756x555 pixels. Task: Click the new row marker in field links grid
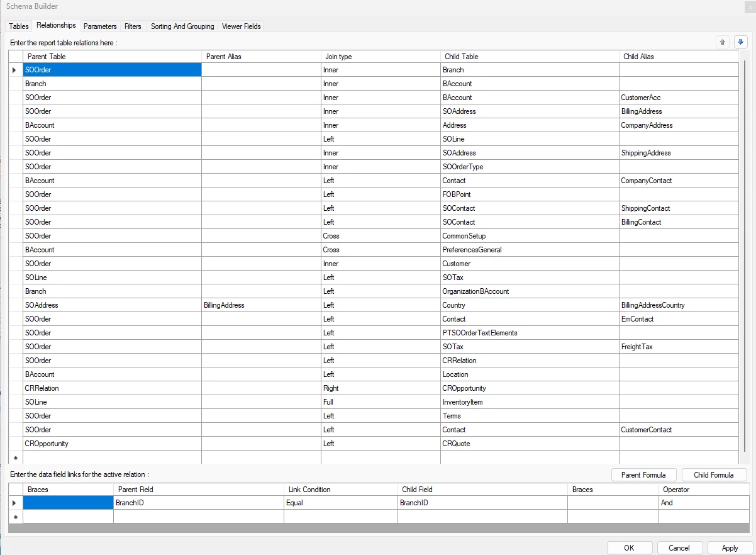[15, 517]
